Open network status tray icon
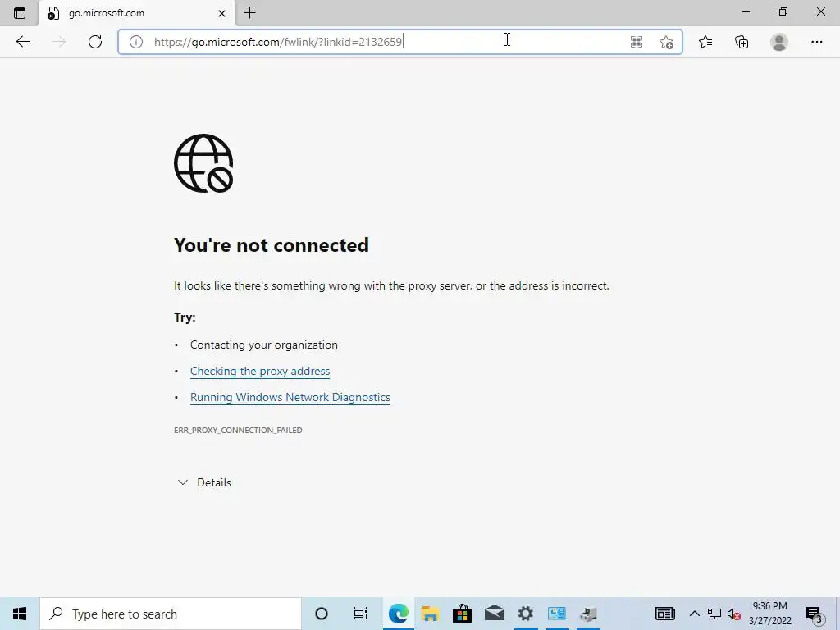Screen dimensions: 840x630 pos(714,614)
